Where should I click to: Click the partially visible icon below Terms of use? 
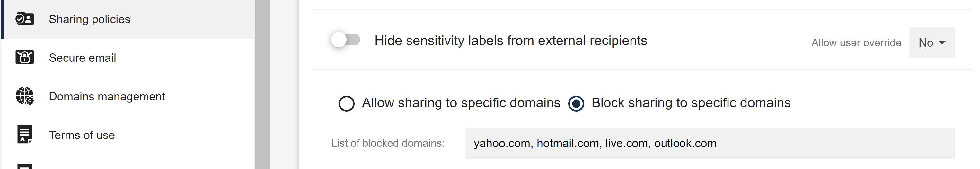click(x=25, y=166)
